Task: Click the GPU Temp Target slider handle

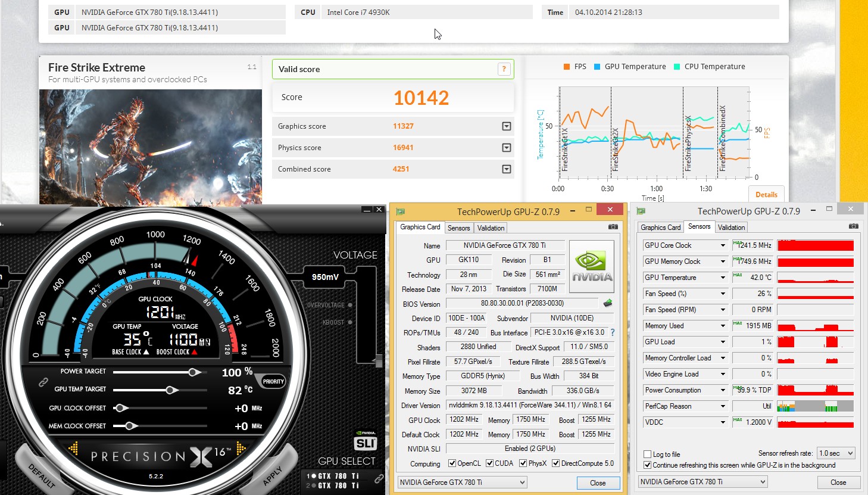Action: [171, 390]
